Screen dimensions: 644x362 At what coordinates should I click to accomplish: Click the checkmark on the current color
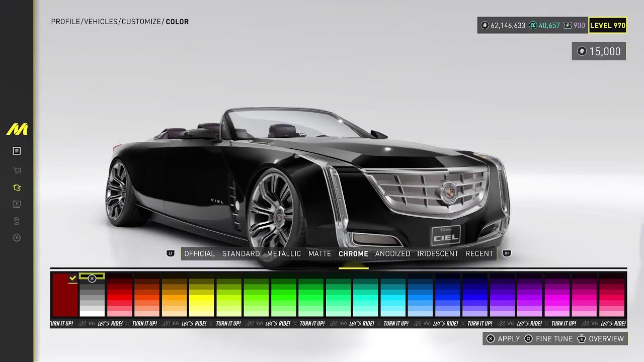pos(73,278)
